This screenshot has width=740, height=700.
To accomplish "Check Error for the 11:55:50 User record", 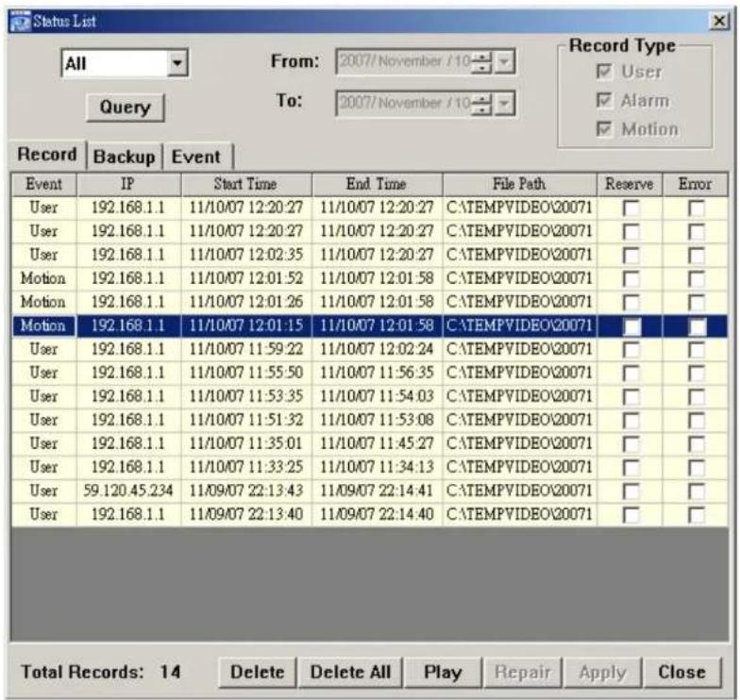I will [697, 374].
